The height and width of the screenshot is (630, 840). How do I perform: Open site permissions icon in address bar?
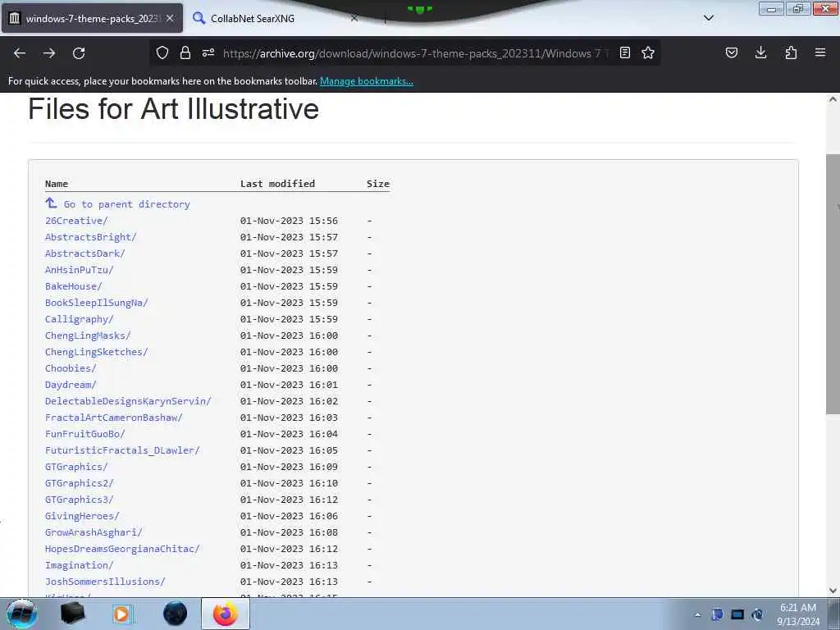[x=208, y=52]
